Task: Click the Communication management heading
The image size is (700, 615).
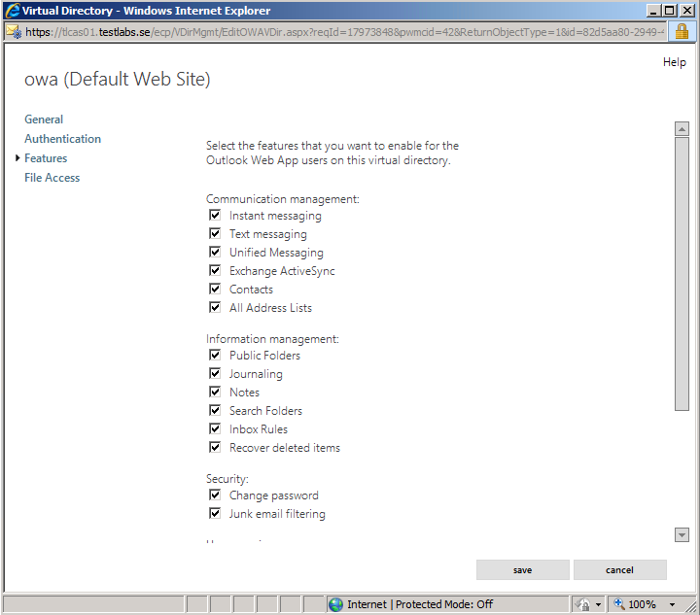Action: (x=283, y=199)
